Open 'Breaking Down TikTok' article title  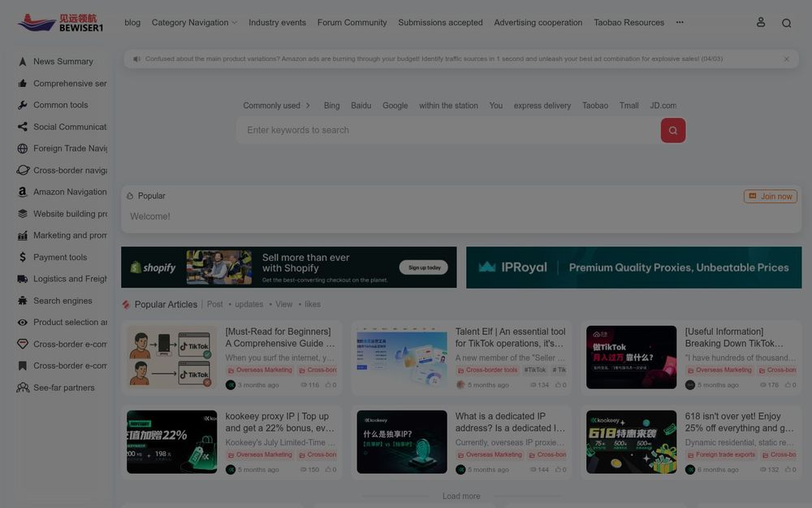[x=734, y=337]
